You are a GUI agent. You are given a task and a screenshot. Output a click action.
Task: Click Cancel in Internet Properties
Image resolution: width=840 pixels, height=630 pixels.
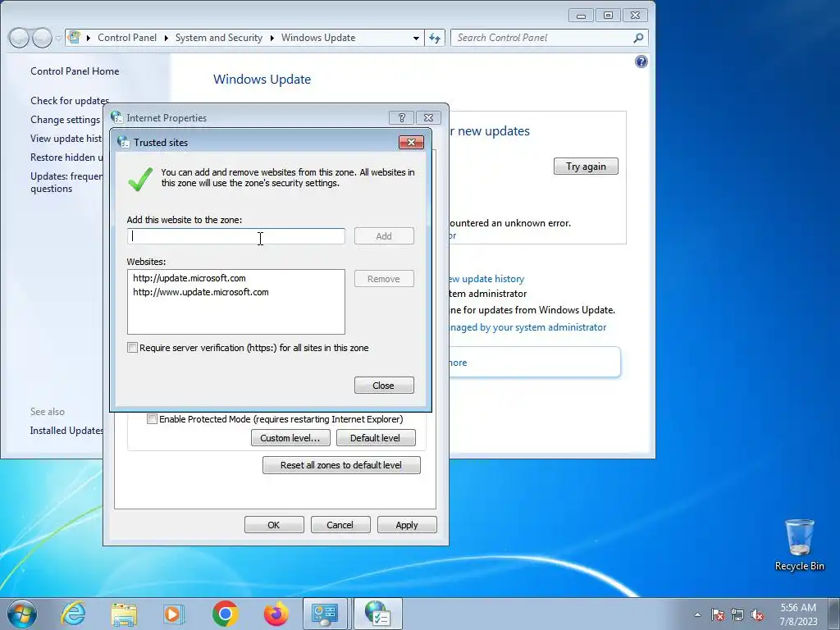point(340,525)
